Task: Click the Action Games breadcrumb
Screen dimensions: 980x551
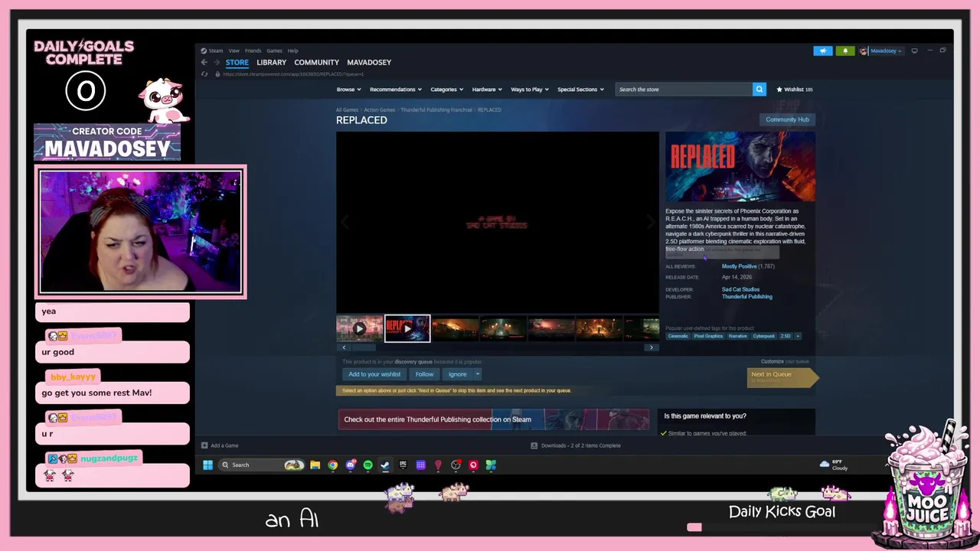Action: tap(379, 110)
